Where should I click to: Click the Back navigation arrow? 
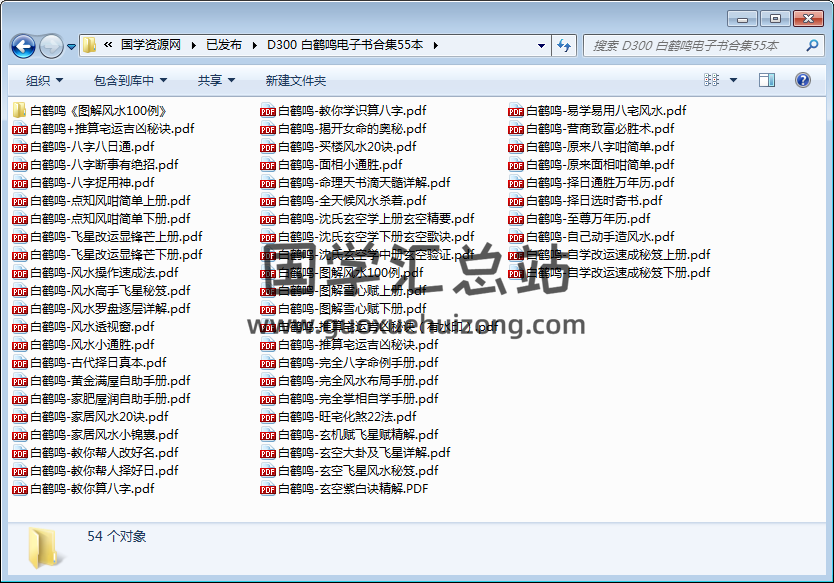pyautogui.click(x=24, y=46)
